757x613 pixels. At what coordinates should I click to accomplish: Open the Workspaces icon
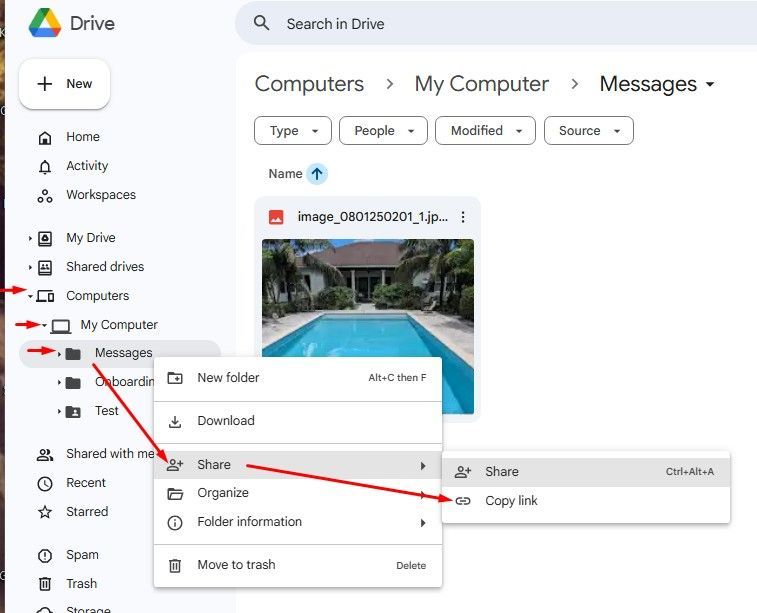pos(45,196)
